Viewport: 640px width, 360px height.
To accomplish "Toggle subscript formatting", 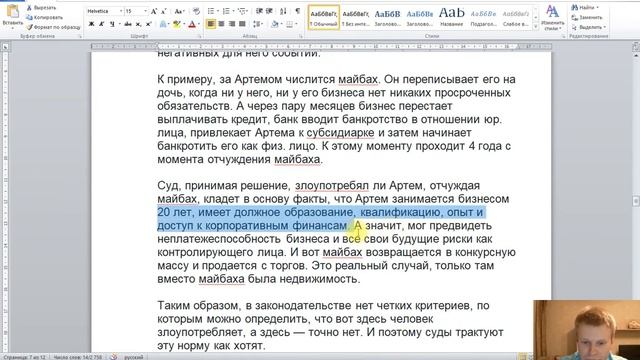I will (138, 24).
